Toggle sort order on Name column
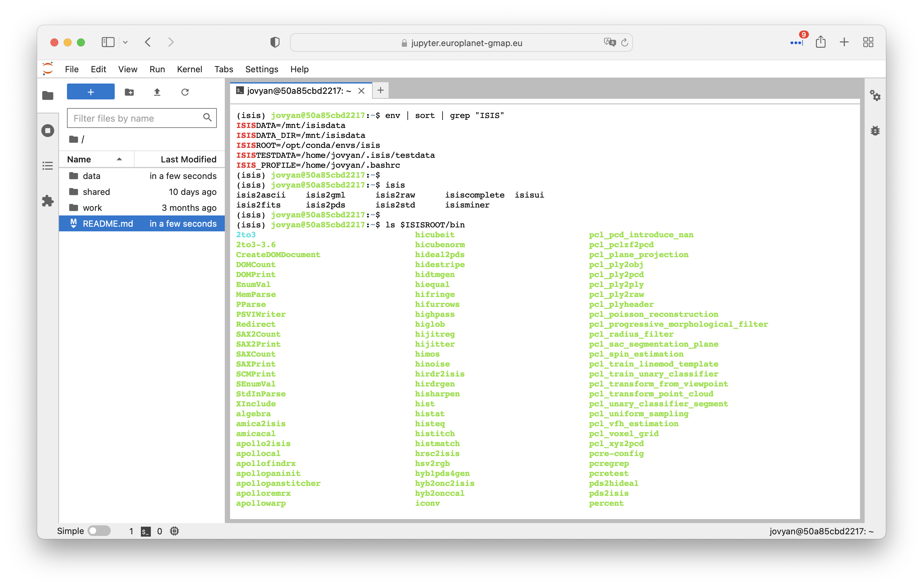This screenshot has width=923, height=588. [x=96, y=159]
